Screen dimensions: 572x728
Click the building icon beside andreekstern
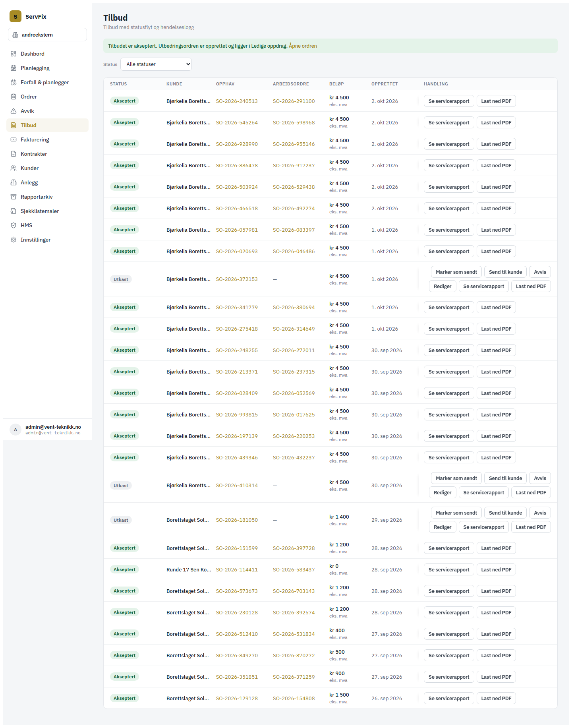(15, 35)
